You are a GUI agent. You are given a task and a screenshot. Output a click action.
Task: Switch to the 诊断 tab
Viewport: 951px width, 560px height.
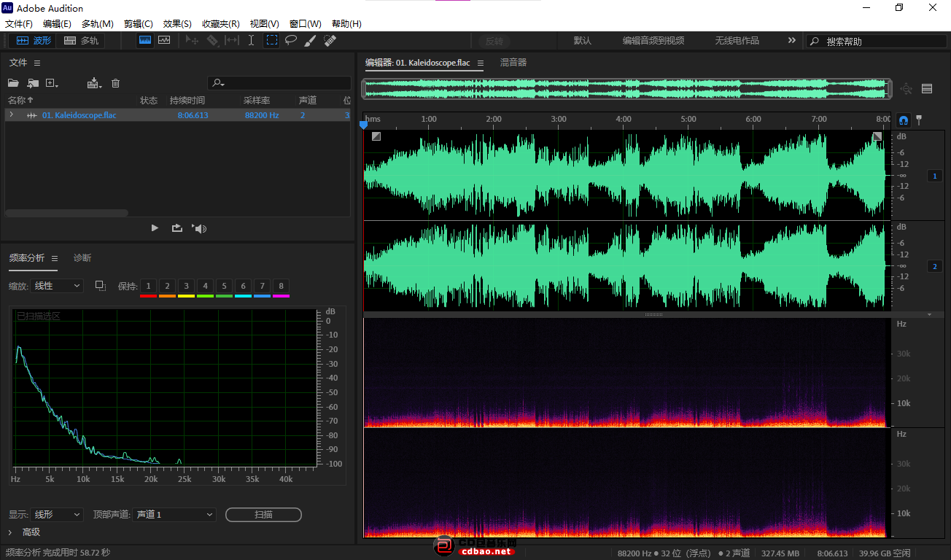(82, 258)
